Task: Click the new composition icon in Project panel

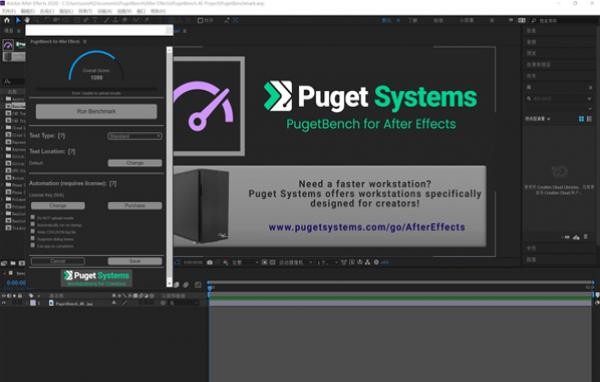Action: (22, 263)
